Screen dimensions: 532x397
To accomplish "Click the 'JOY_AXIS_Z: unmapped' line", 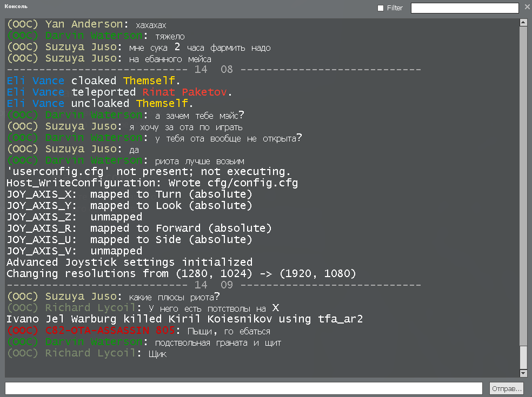I will [x=75, y=217].
